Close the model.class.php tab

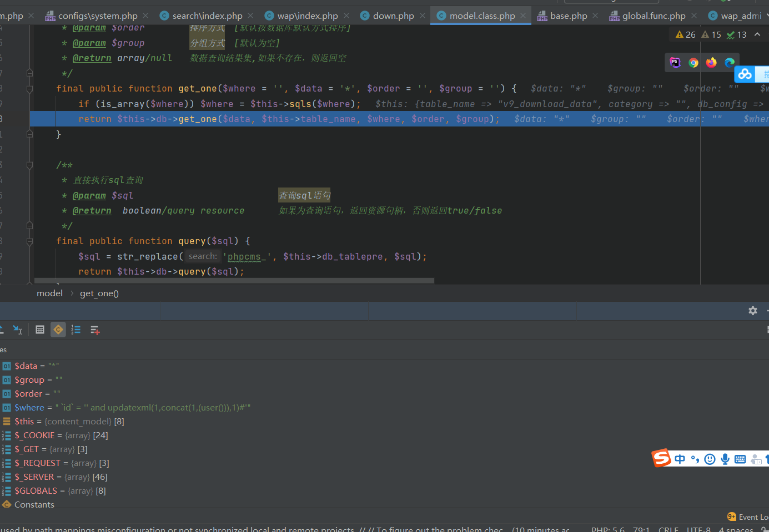524,16
